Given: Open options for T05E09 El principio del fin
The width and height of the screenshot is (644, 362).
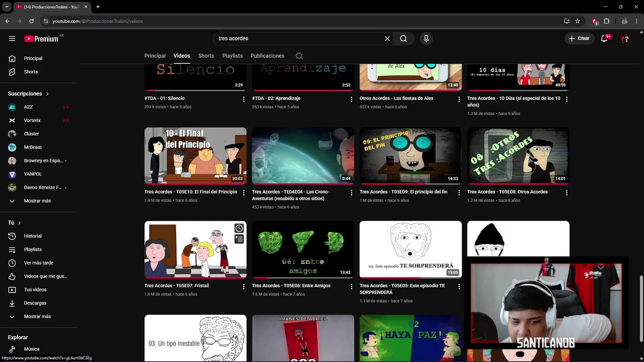Looking at the screenshot, I should tap(459, 193).
